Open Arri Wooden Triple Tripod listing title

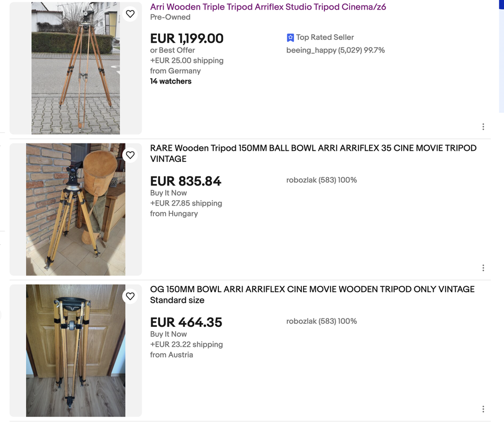click(x=268, y=7)
